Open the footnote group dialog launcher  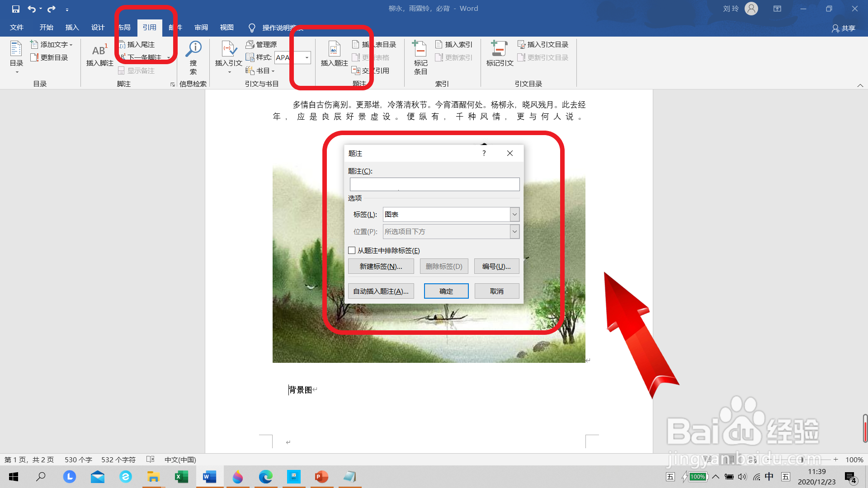pos(172,84)
